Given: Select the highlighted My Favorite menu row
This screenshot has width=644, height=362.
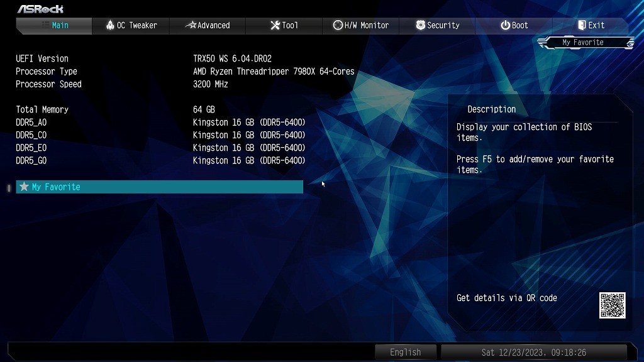Looking at the screenshot, I should tap(159, 187).
